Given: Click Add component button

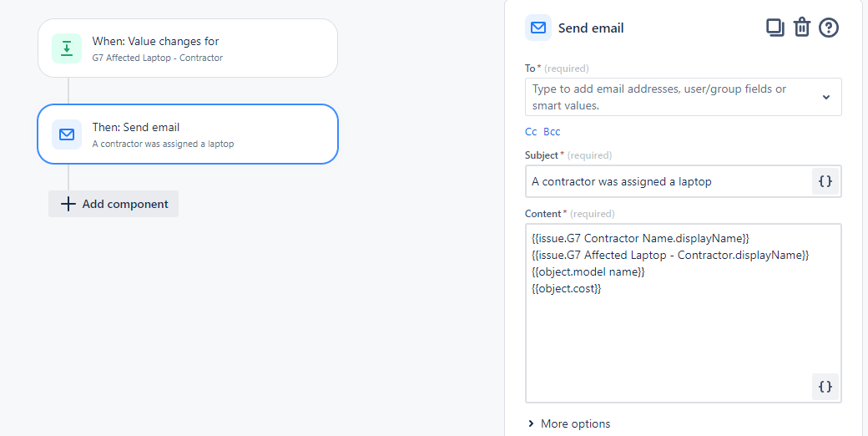Looking at the screenshot, I should [114, 204].
